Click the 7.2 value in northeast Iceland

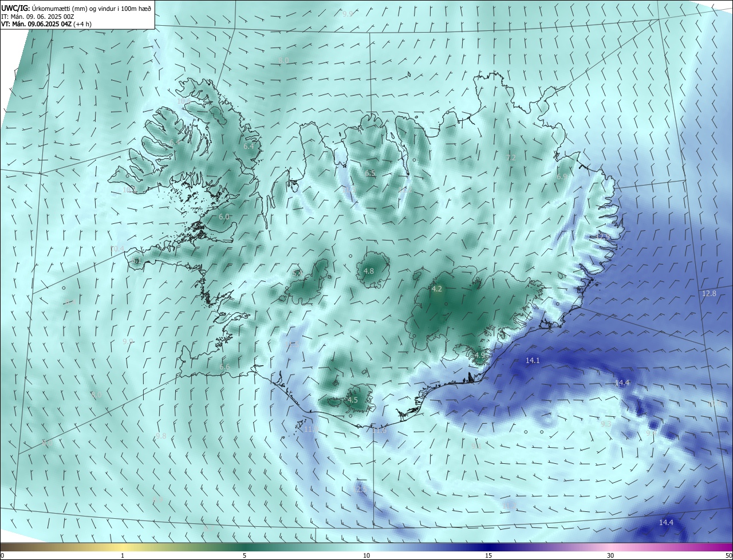point(511,157)
